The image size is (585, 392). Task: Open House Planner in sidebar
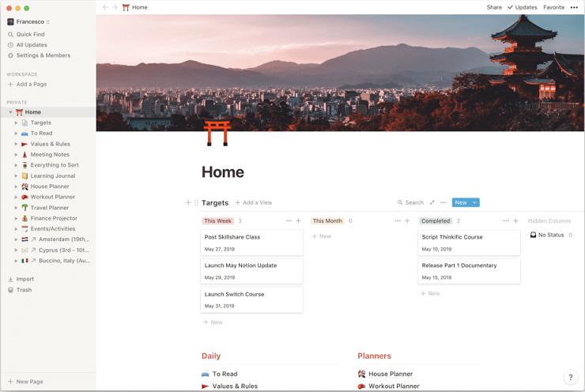click(50, 187)
